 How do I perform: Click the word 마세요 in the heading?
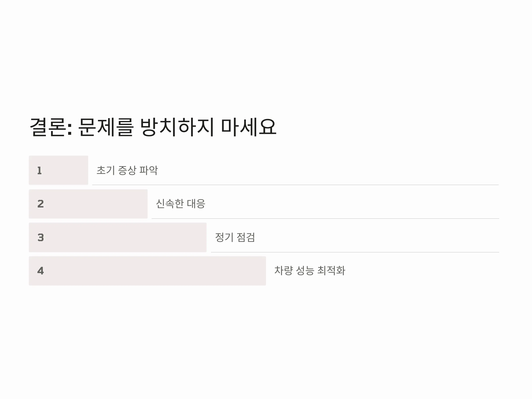[x=249, y=127]
